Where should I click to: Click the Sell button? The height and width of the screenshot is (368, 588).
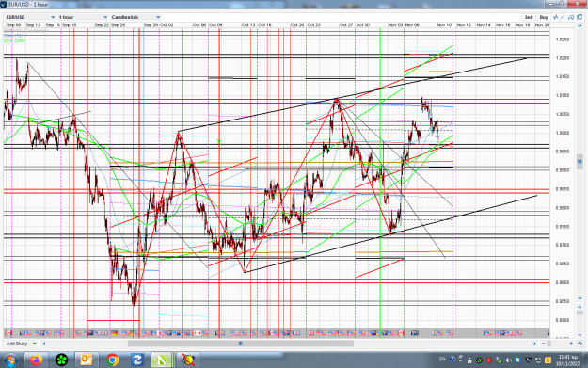[529, 17]
